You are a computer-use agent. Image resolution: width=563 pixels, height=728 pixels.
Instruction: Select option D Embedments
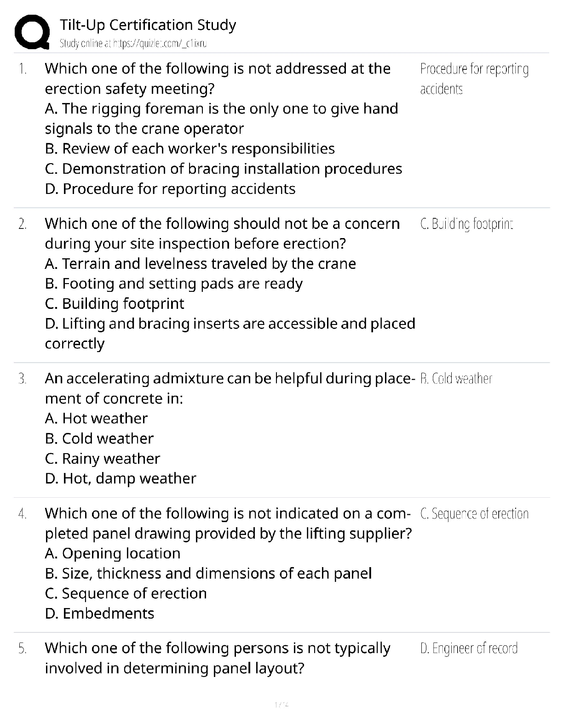(99, 614)
